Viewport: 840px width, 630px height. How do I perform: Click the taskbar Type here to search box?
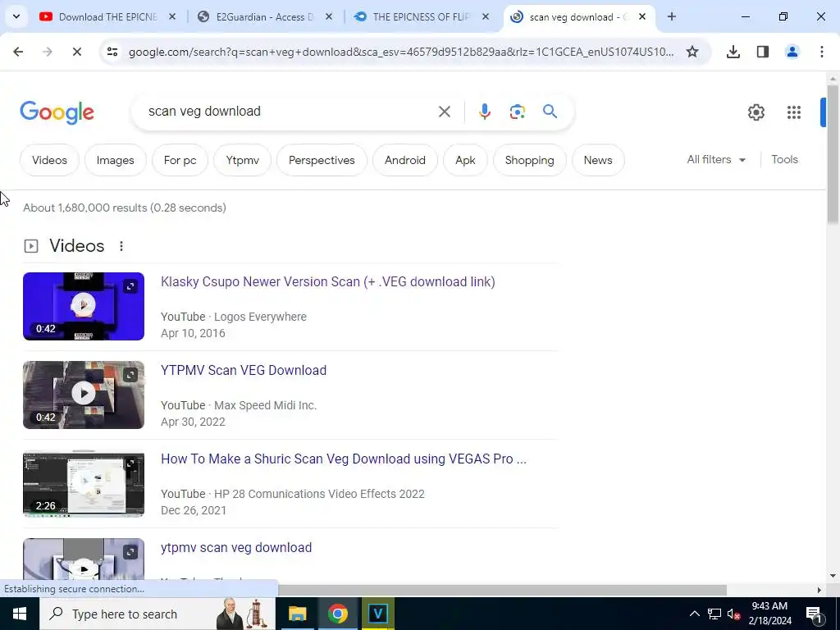coord(157,614)
